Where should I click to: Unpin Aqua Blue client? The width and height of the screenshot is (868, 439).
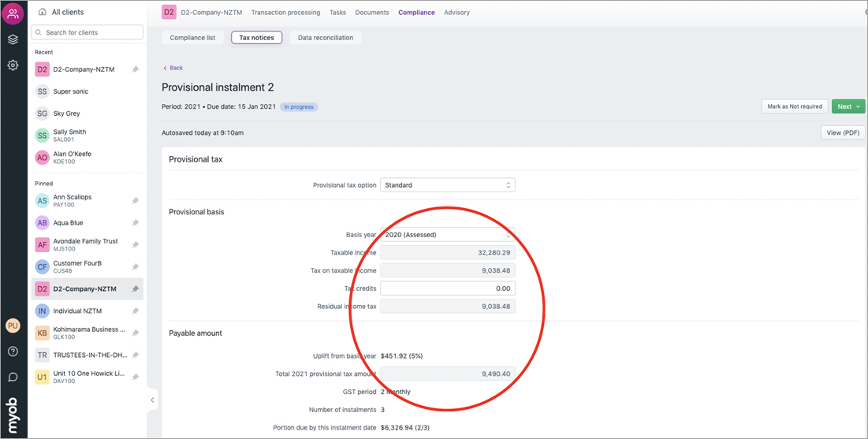[x=135, y=222]
